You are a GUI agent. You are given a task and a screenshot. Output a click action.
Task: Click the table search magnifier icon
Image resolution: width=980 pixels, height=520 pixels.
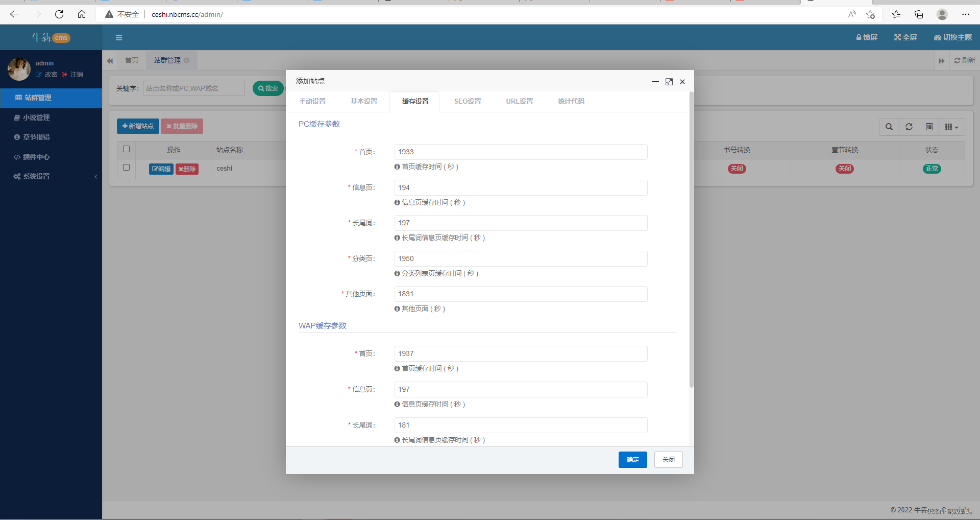889,127
